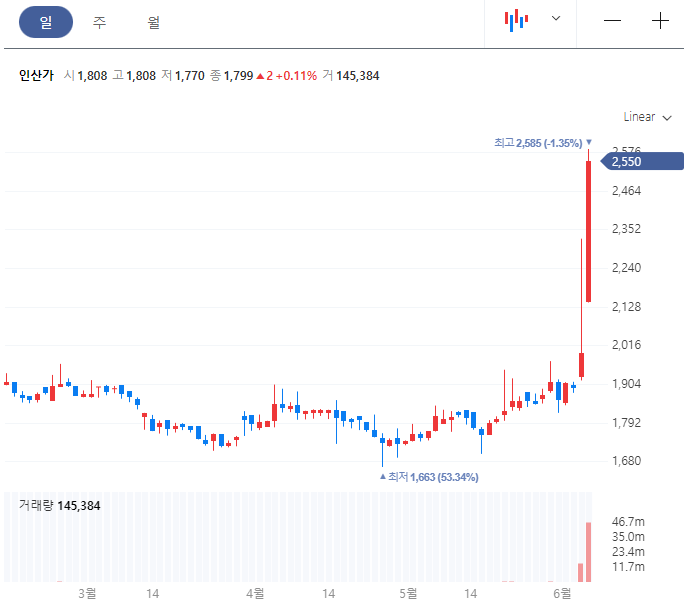Click the 2,464 price axis label
Image resolution: width=693 pixels, height=614 pixels.
click(x=626, y=191)
